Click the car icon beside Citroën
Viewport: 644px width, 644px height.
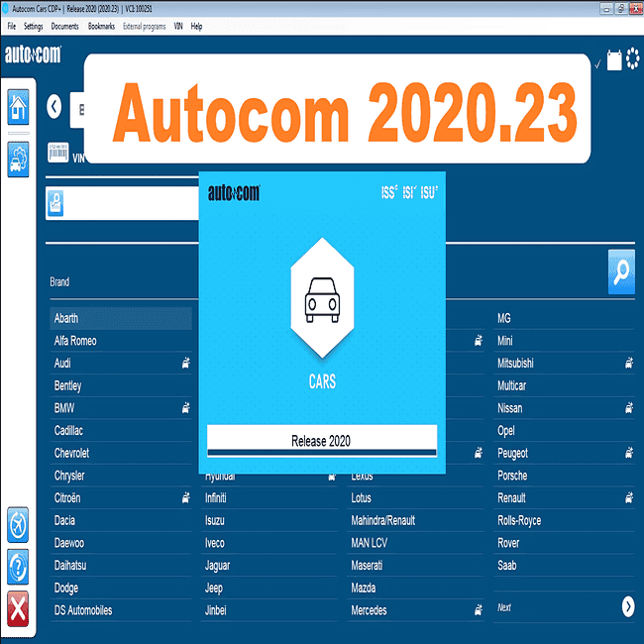(x=186, y=497)
